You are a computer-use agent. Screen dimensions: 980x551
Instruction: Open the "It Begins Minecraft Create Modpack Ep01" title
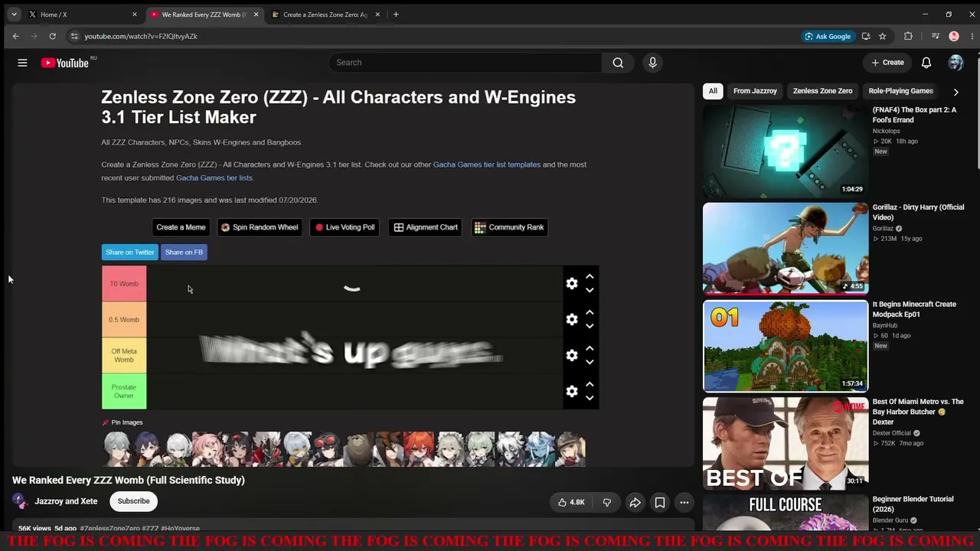coord(914,309)
